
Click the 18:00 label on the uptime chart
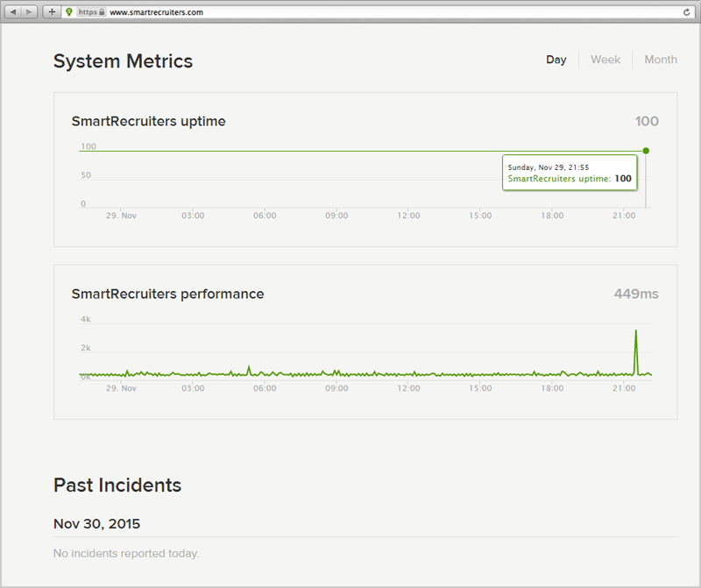(x=552, y=216)
